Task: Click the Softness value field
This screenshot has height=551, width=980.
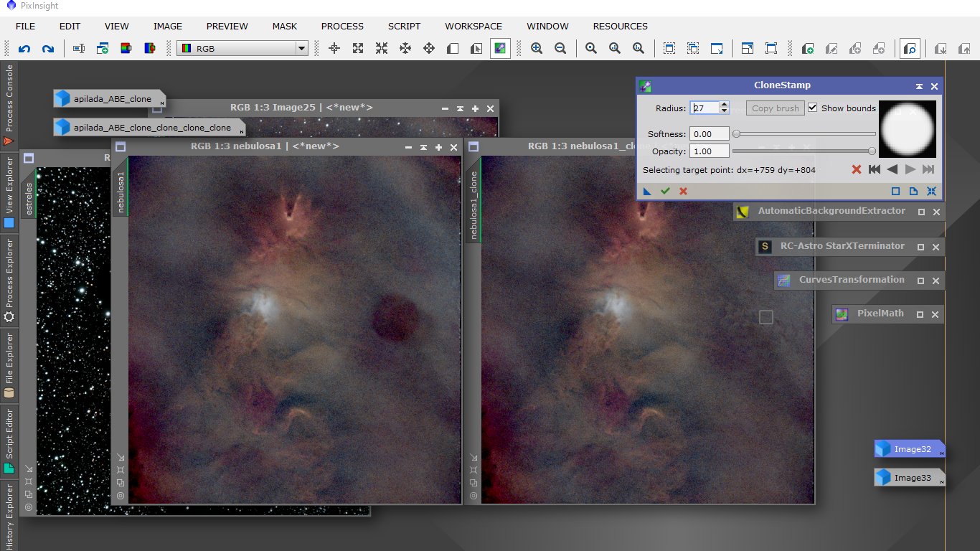Action: point(710,134)
